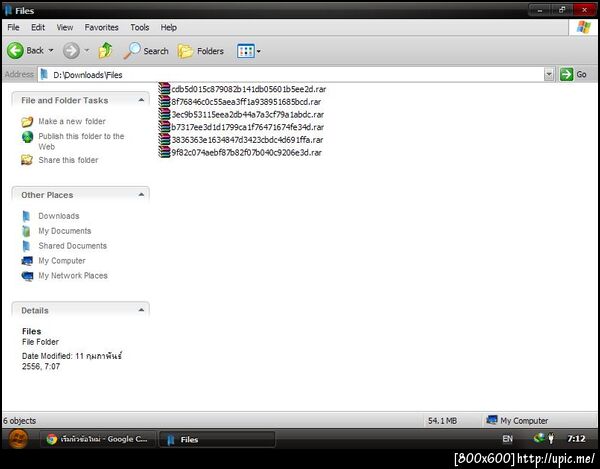This screenshot has height=469, width=600.
Task: Switch to Google Chrome taskbar button
Action: click(x=98, y=439)
